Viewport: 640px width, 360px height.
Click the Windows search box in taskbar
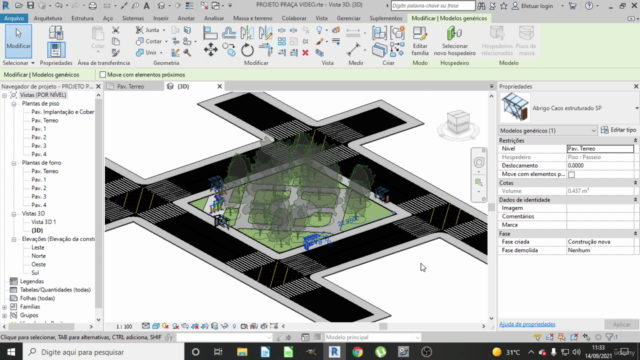tap(104, 352)
